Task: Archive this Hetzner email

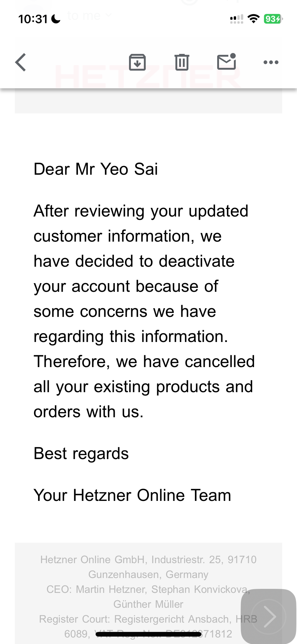Action: point(137,62)
